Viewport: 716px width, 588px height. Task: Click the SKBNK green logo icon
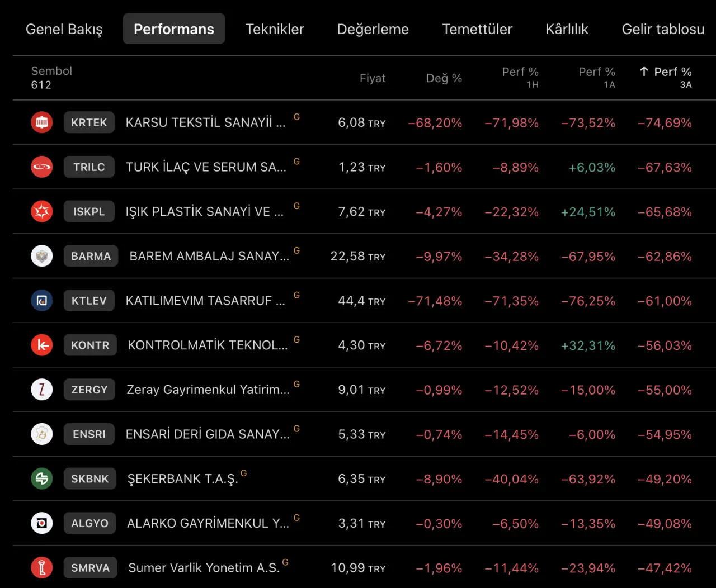click(42, 478)
